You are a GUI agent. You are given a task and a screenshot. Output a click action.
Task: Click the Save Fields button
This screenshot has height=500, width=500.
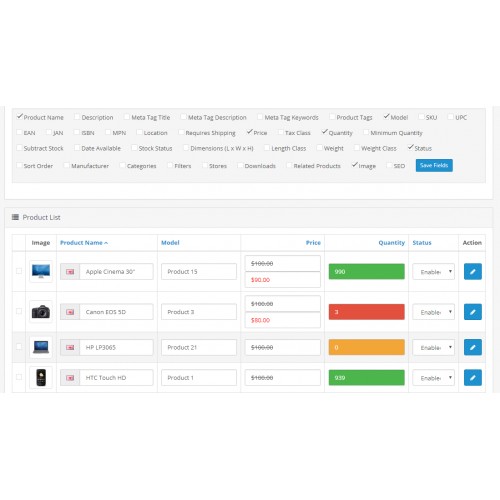tap(434, 165)
